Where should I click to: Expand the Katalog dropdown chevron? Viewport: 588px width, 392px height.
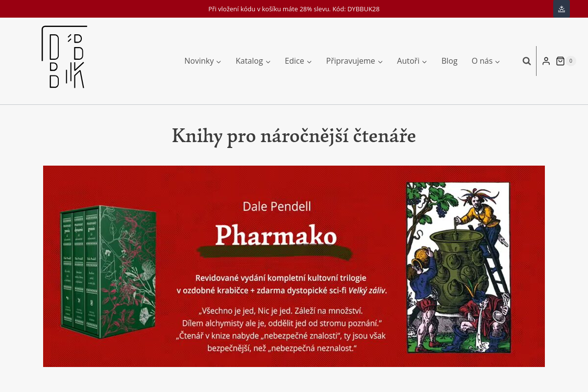point(268,62)
